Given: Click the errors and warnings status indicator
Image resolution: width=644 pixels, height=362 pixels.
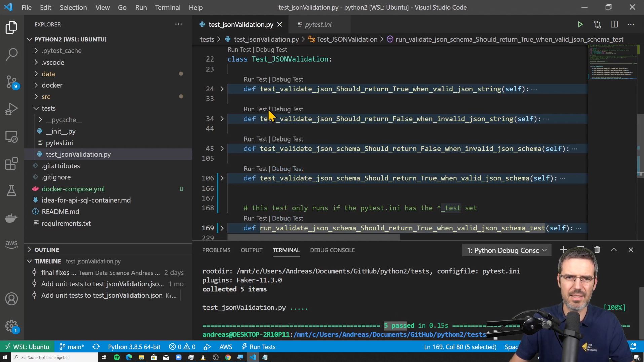Looking at the screenshot, I should [182, 347].
